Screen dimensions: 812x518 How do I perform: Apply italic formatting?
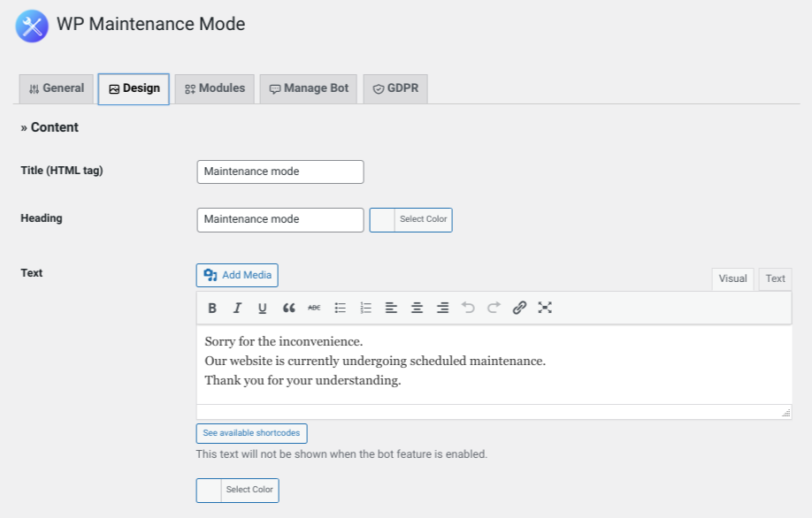237,308
